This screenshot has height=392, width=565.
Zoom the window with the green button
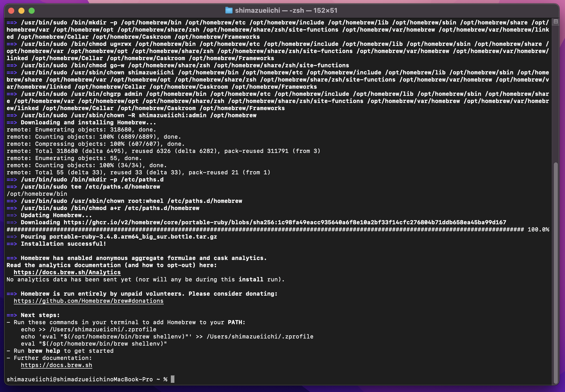[32, 11]
